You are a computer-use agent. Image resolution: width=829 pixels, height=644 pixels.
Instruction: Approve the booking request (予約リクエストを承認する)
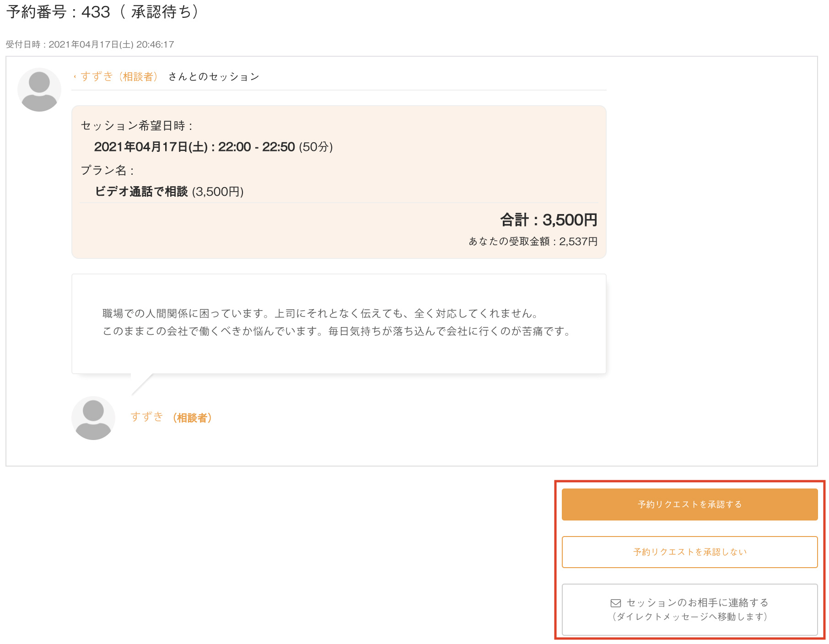689,504
